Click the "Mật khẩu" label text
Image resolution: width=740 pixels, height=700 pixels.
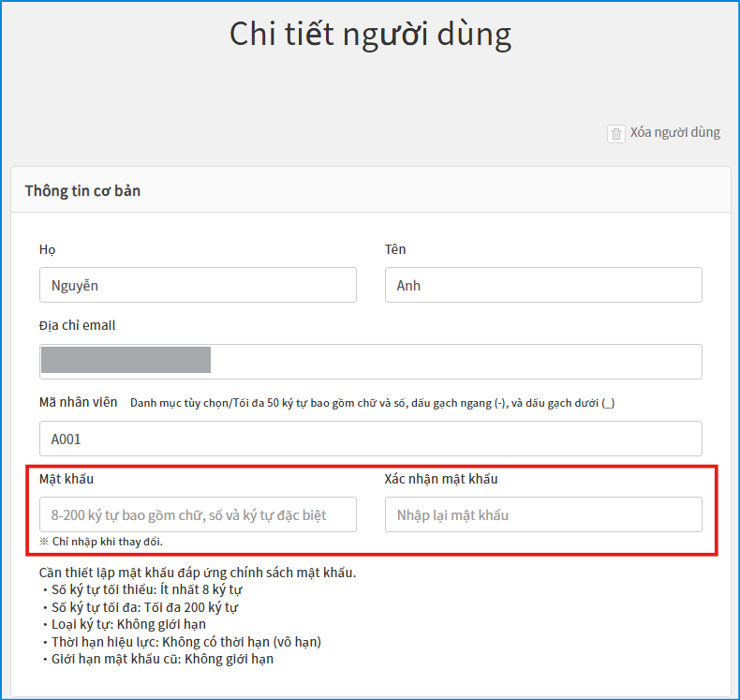[67, 479]
